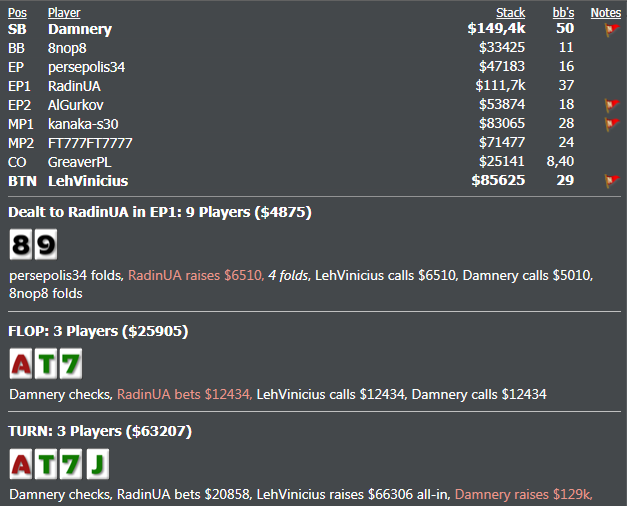Click the bb's column header
Image resolution: width=627 pixels, height=506 pixels.
[563, 13]
